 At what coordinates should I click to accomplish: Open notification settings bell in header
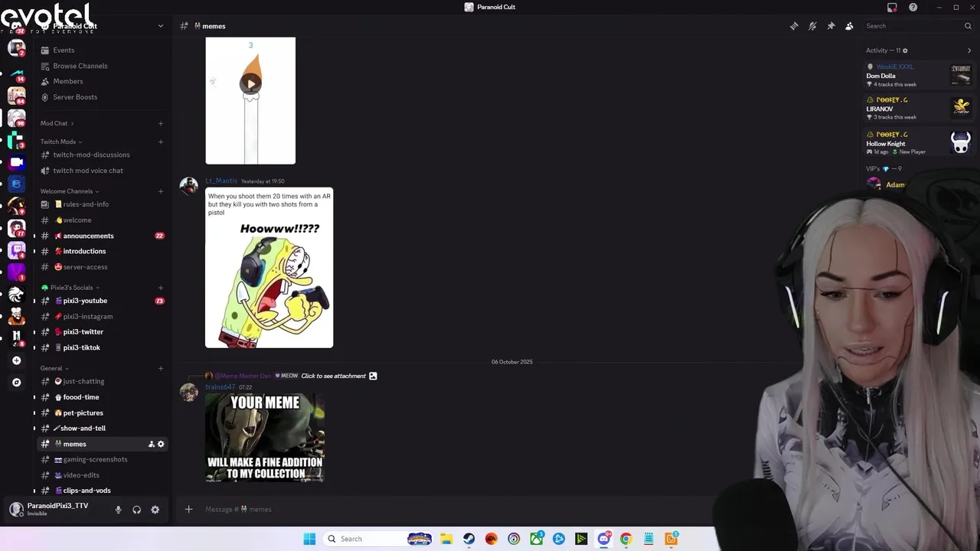[x=812, y=26]
